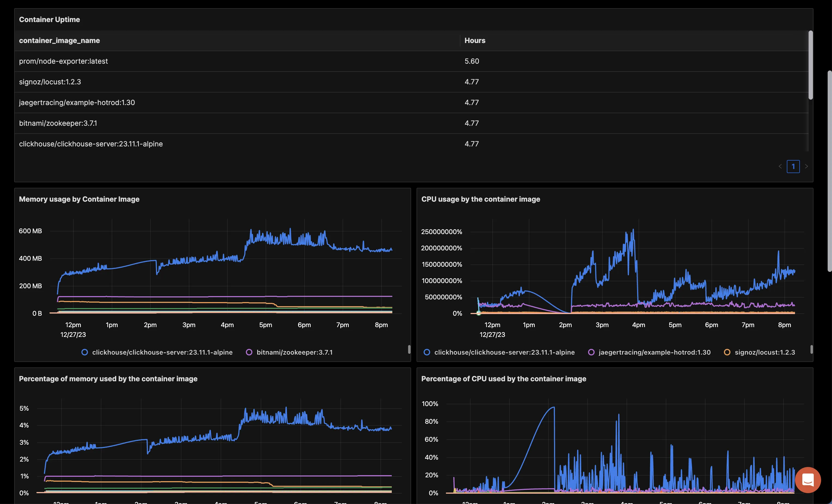The width and height of the screenshot is (832, 504).
Task: Toggle bitnami/zookeeper:3.7.1 series in Memory usage legend
Action: coord(289,352)
